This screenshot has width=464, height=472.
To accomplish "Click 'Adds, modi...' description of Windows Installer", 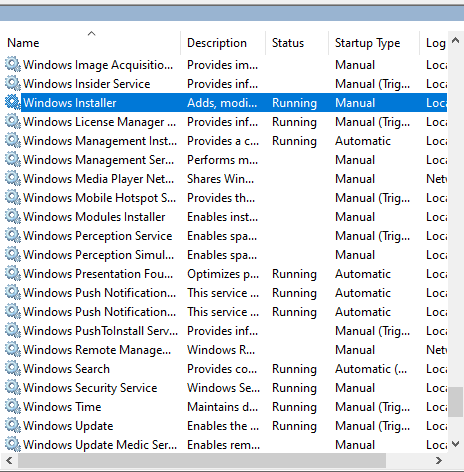I will 222,103.
